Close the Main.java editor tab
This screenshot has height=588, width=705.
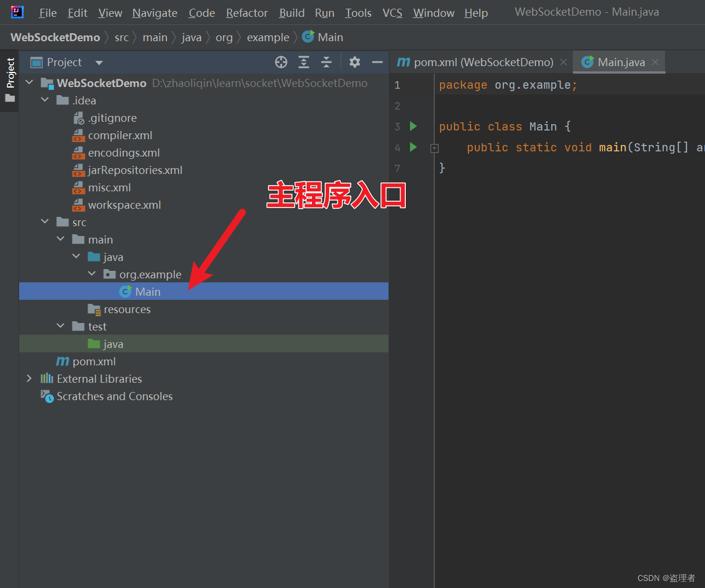pos(655,62)
